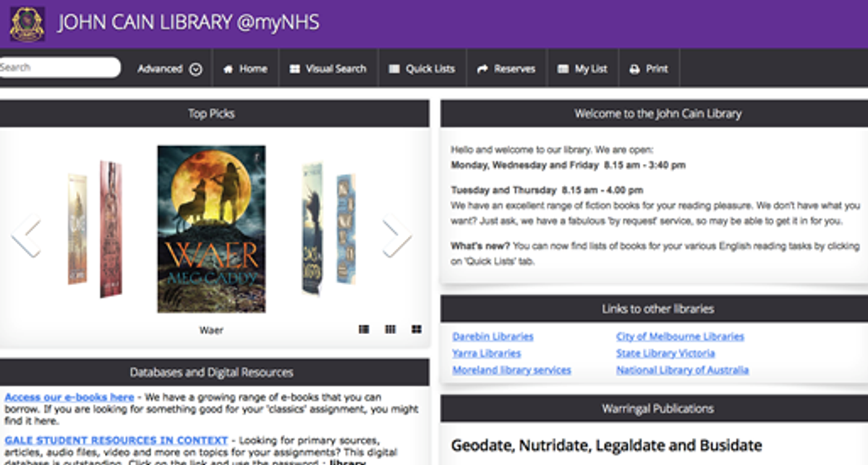
Task: Switch Top Picks to small grid view
Action: pos(391,329)
